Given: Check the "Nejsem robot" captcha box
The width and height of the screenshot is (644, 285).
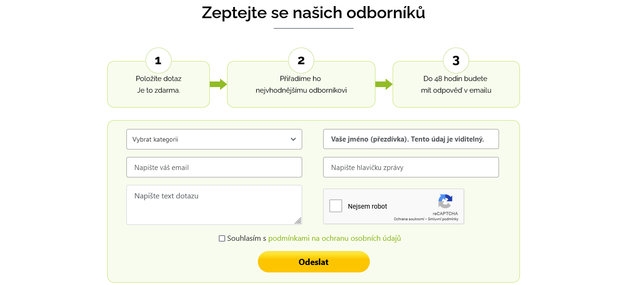Looking at the screenshot, I should point(336,206).
